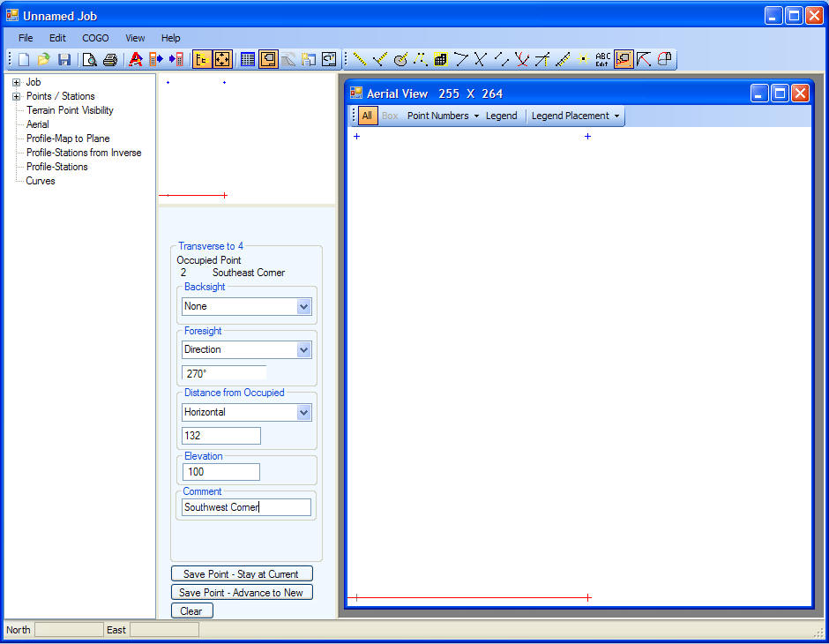Viewport: 829px width, 644px height.
Task: Click the ABC Edit text tool
Action: click(602, 59)
